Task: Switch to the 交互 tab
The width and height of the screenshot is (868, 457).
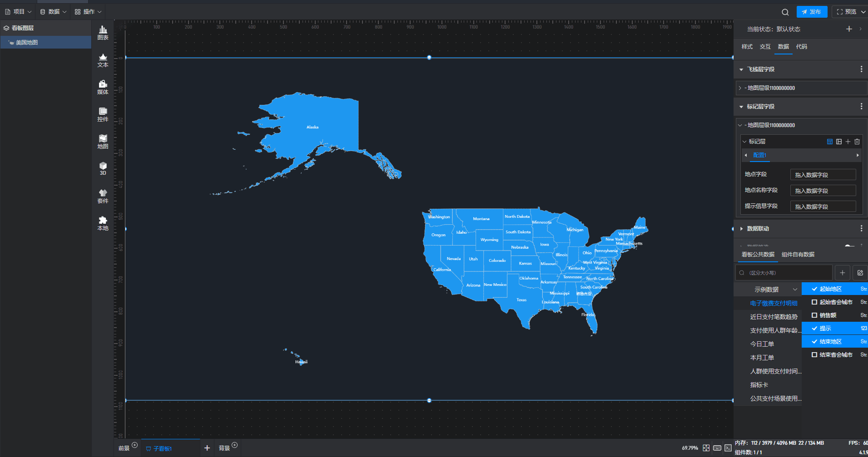Action: coord(765,47)
